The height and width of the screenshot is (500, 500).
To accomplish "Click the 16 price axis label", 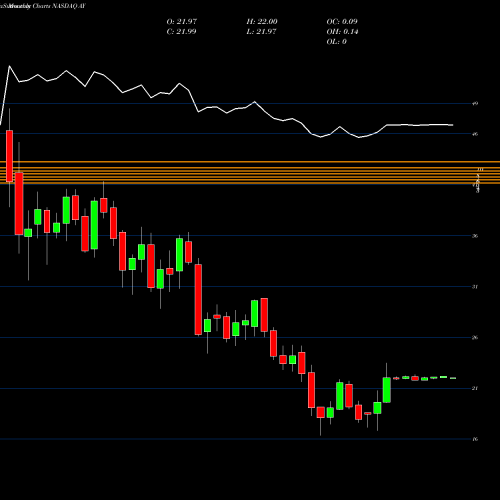I will 475,439.
